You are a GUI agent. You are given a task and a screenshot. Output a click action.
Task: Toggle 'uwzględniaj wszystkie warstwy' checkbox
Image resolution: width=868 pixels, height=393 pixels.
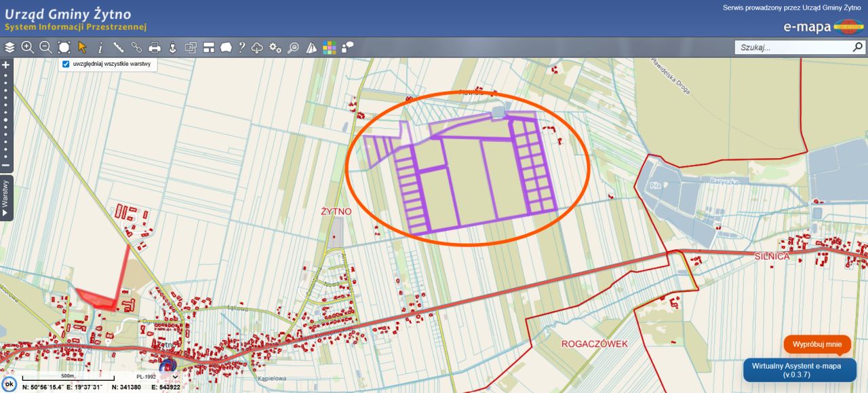point(66,64)
